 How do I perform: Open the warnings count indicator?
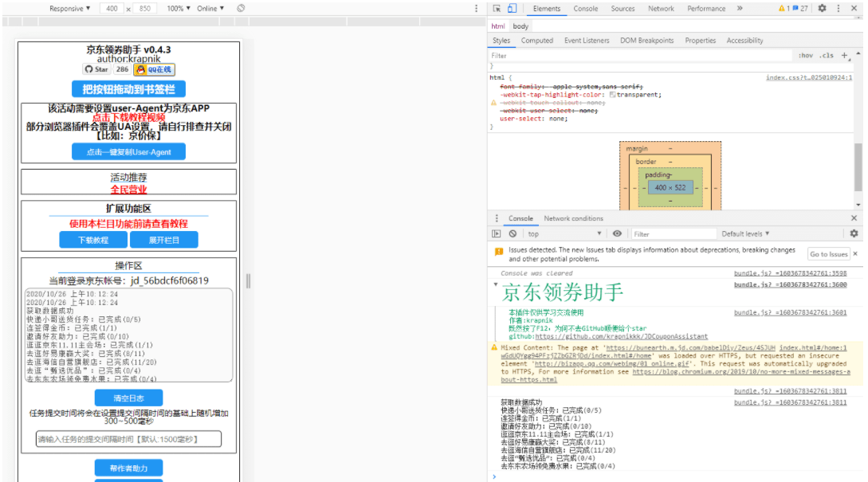[784, 8]
